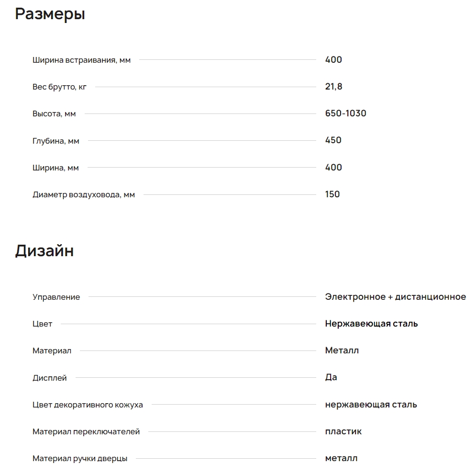Click the Дисплей label

pyautogui.click(x=50, y=378)
